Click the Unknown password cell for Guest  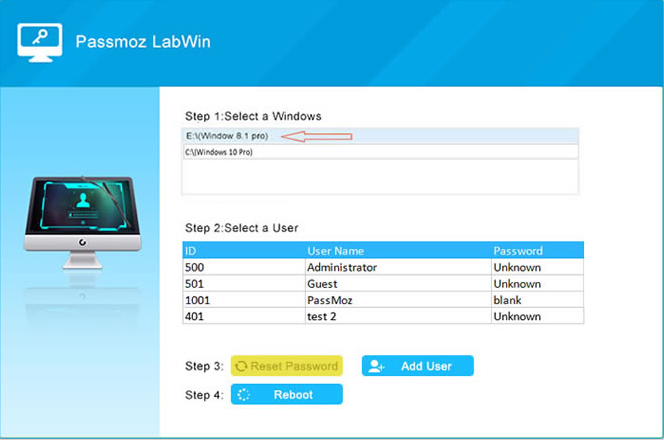537,284
